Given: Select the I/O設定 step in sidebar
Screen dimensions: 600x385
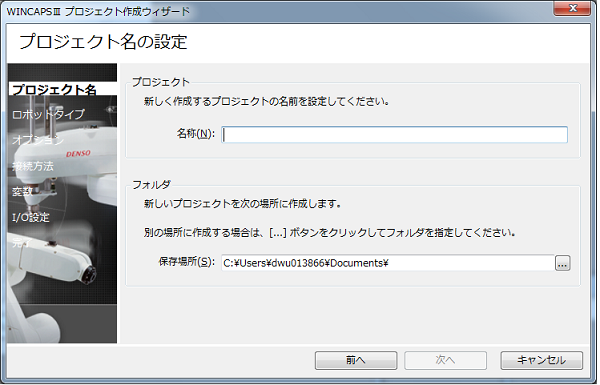Looking at the screenshot, I should point(31,217).
